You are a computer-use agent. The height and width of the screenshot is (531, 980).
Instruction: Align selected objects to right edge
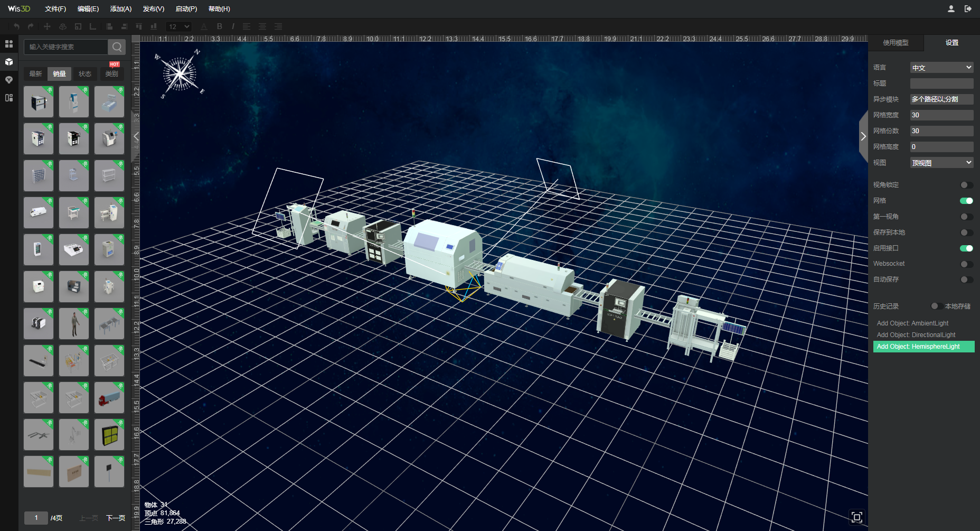coord(124,26)
